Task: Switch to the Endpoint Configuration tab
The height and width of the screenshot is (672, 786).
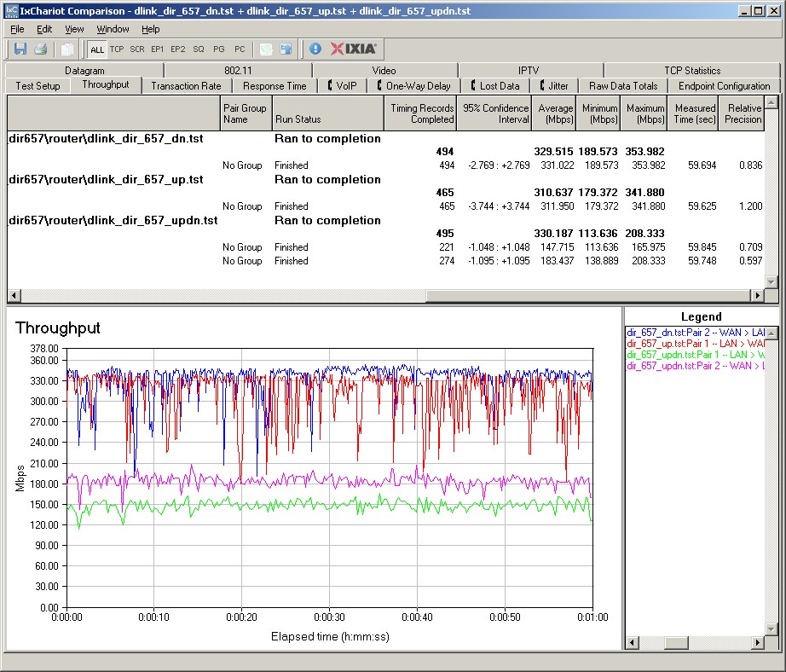Action: 724,86
